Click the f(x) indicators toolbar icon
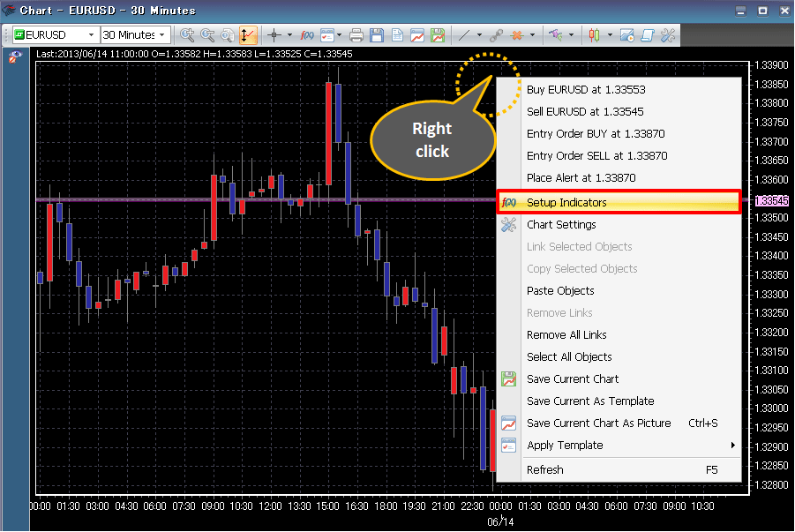 pos(307,35)
